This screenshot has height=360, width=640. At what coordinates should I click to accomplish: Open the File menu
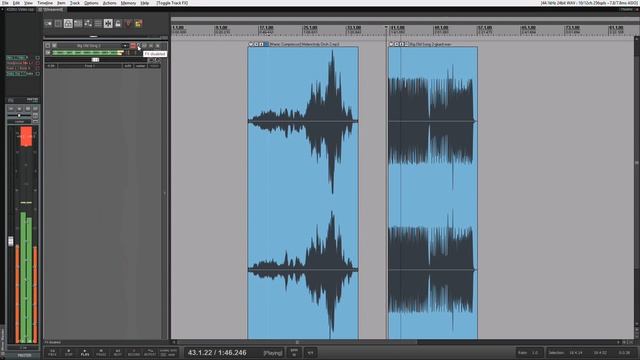[5, 3]
